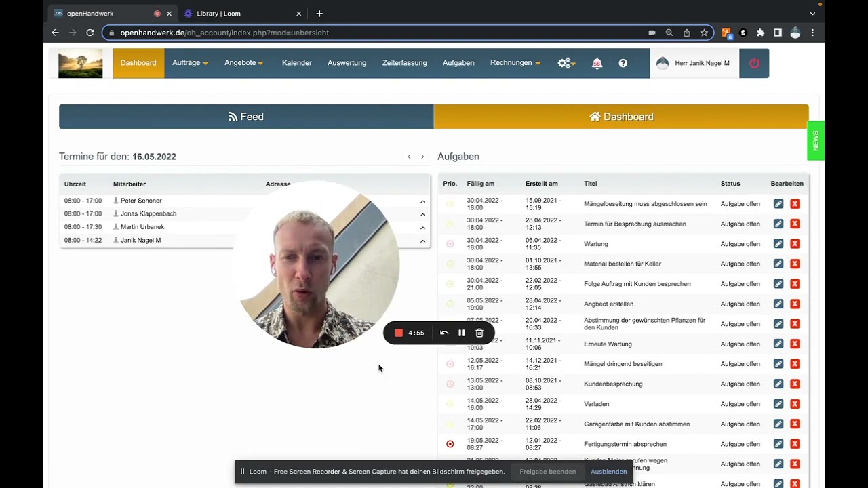Delete task 'Fertigungstermin absprechen'
Image resolution: width=868 pixels, height=488 pixels.
click(795, 444)
